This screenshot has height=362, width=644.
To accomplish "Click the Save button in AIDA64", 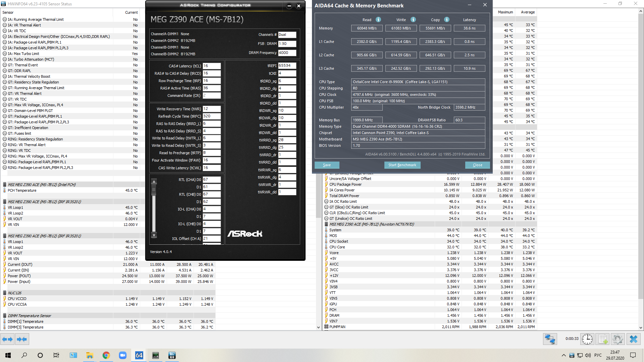I will coord(327,165).
